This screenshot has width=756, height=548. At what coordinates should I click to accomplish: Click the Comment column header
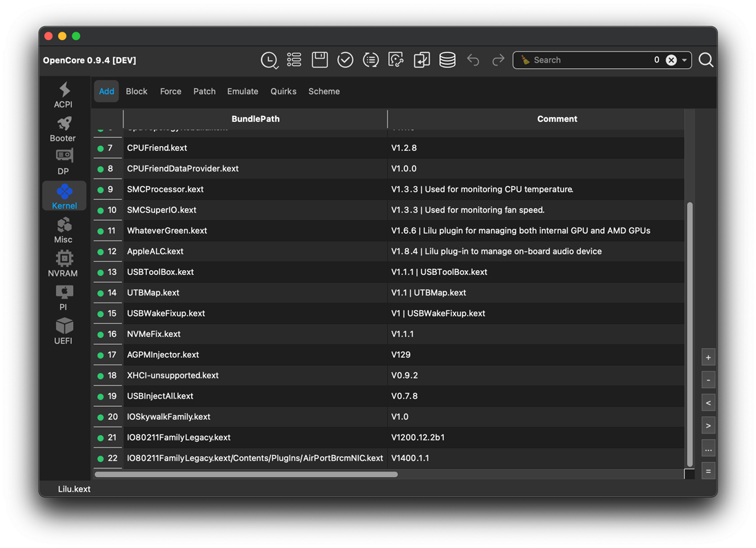(536, 119)
